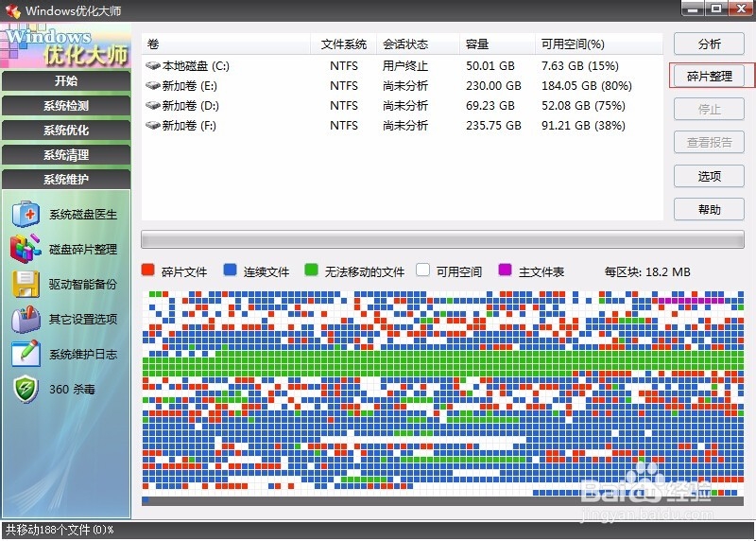
Task: Open 选项 settings button
Action: tap(709, 176)
